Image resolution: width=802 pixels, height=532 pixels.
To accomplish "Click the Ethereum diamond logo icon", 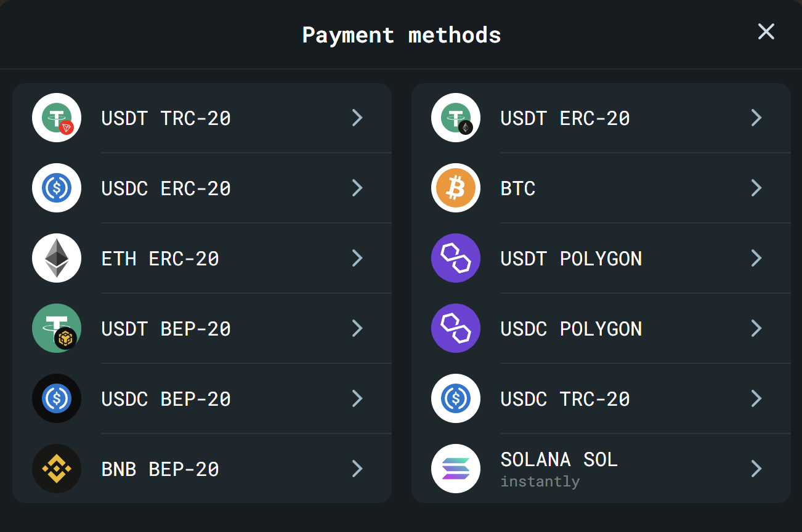I will (x=57, y=258).
